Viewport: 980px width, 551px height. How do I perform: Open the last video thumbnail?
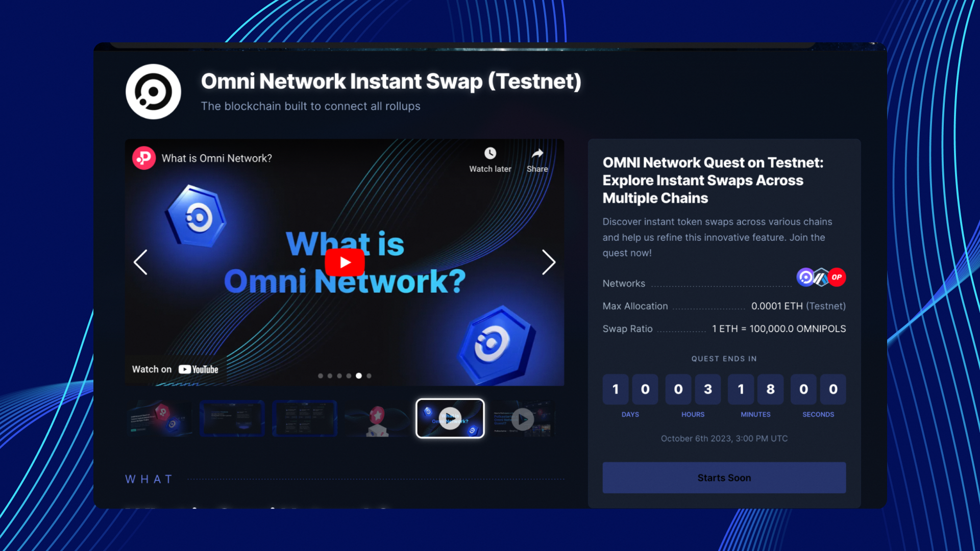(x=523, y=418)
